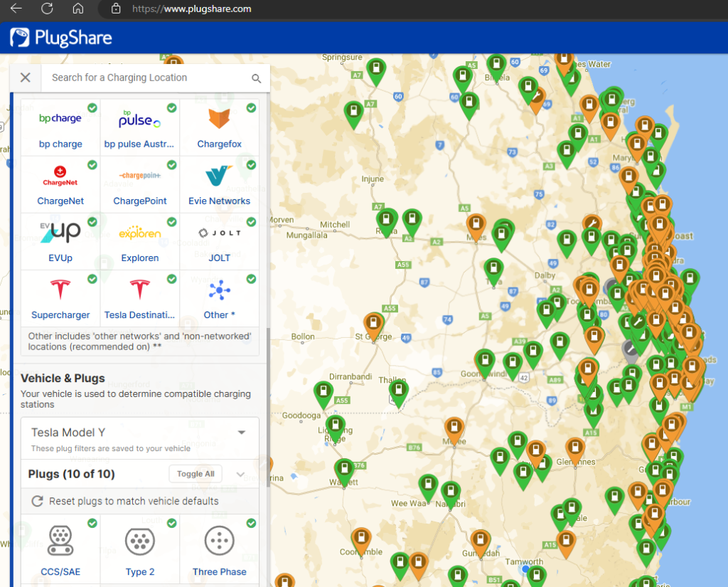Click the reset plugs circular arrow icon
The width and height of the screenshot is (728, 587).
pos(37,501)
